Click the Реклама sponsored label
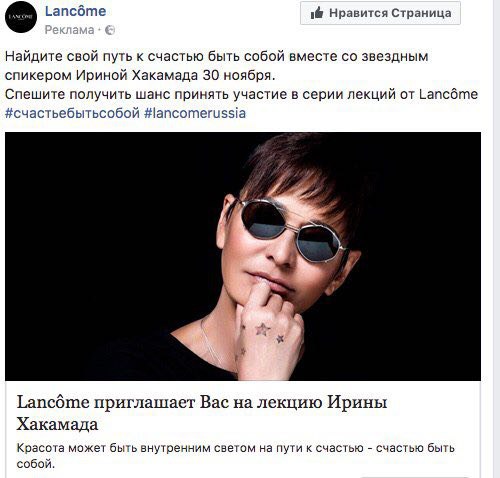Viewport: 500px width, 478px height. (69, 30)
